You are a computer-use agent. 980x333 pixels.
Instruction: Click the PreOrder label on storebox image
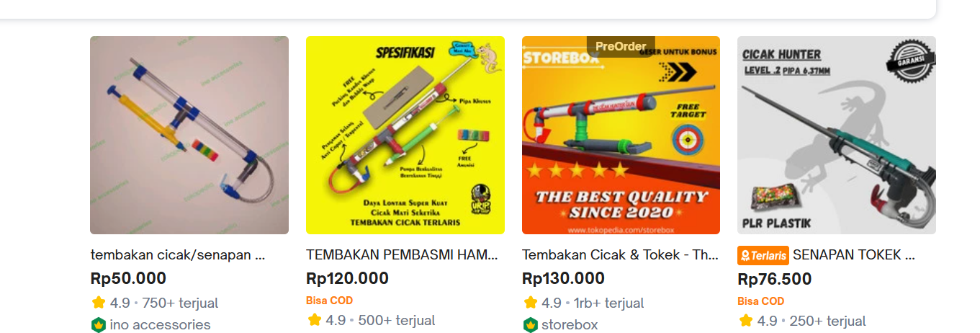(621, 46)
